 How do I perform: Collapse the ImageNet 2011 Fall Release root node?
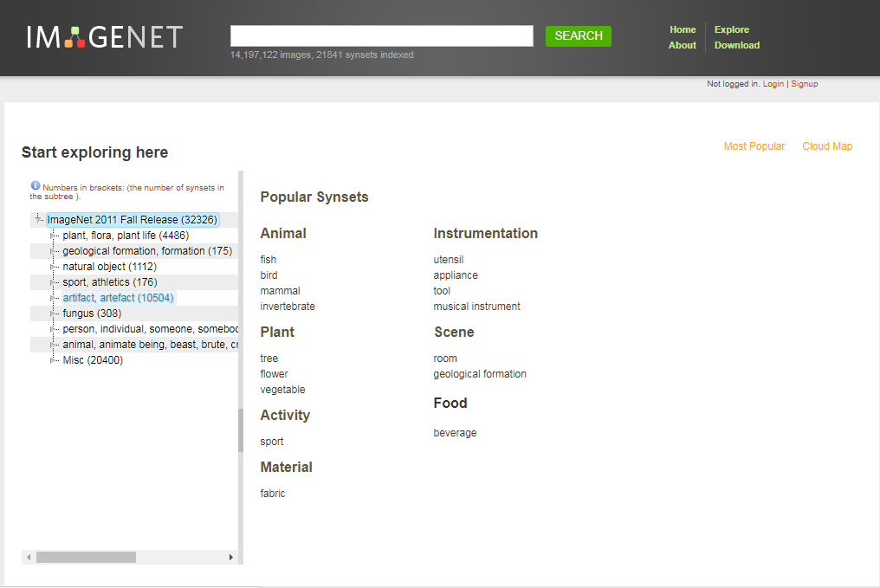point(37,219)
